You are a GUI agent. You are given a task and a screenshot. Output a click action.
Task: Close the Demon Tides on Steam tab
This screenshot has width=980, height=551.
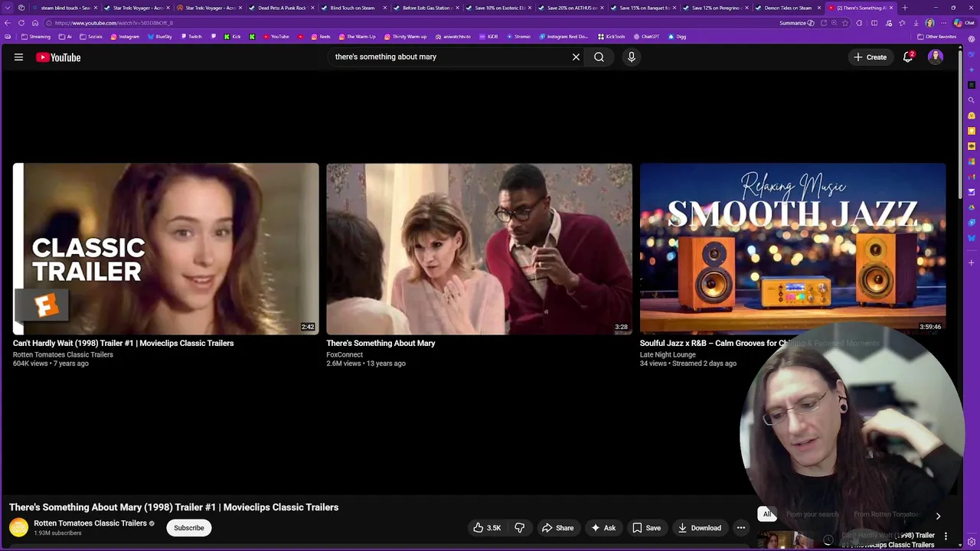818,8
